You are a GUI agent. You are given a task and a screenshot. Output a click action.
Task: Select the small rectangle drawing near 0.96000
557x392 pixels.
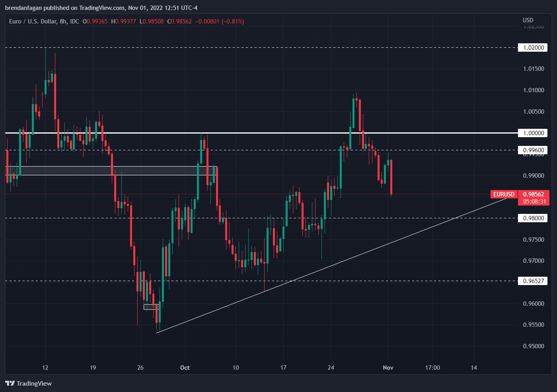(151, 307)
